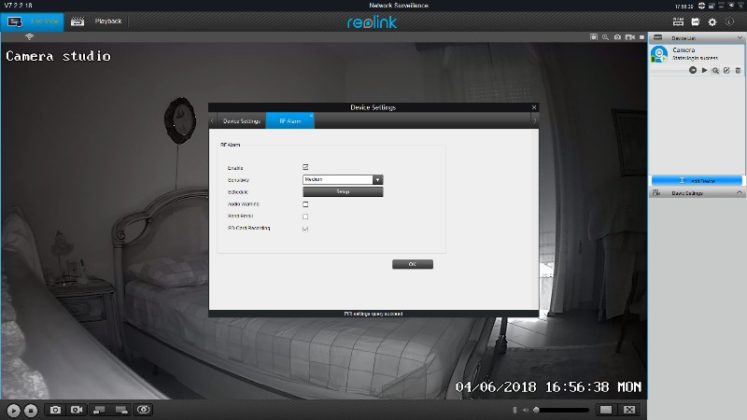Open the info icon in header
This screenshot has width=747, height=420.
pos(729,22)
